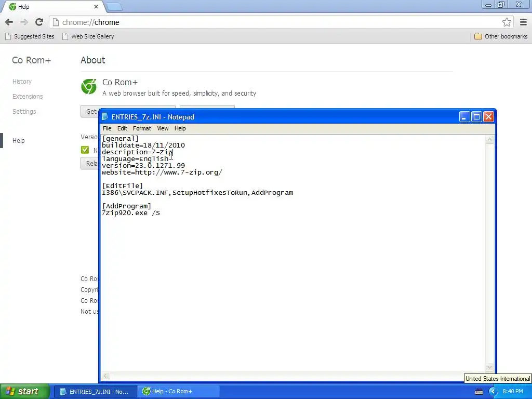This screenshot has height=399, width=532.
Task: Click the Notepad scroll up arrow
Action: [489, 139]
